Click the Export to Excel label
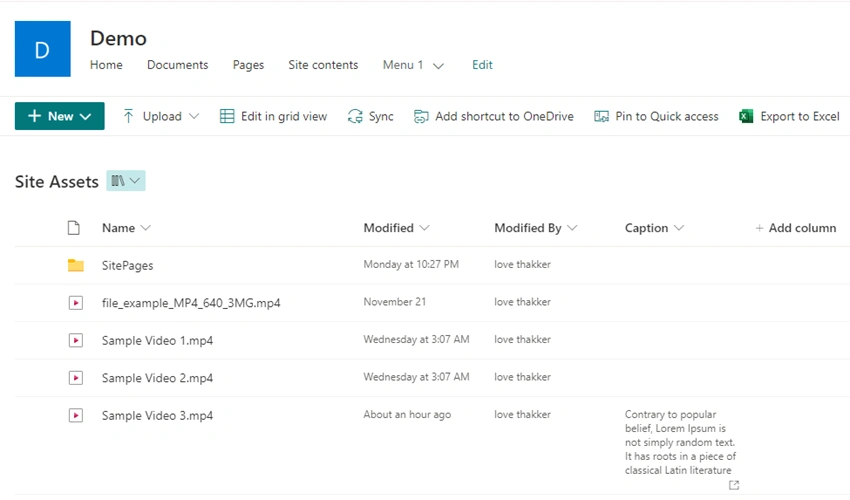The width and height of the screenshot is (850, 500). [800, 116]
